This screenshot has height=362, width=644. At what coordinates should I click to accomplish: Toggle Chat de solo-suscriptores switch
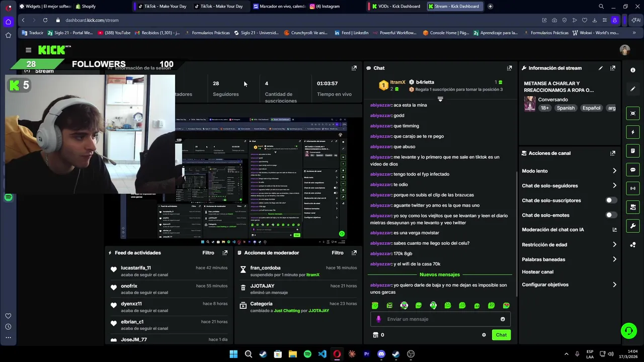point(610,200)
